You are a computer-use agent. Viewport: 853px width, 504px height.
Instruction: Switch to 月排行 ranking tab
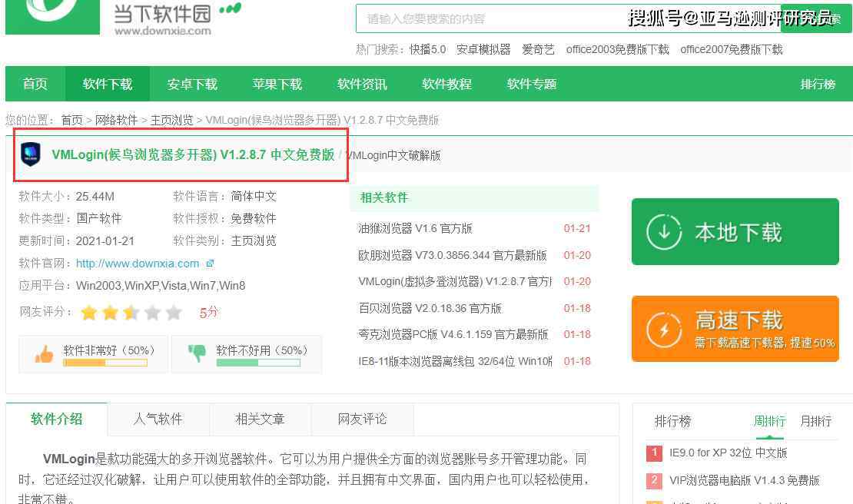[815, 421]
